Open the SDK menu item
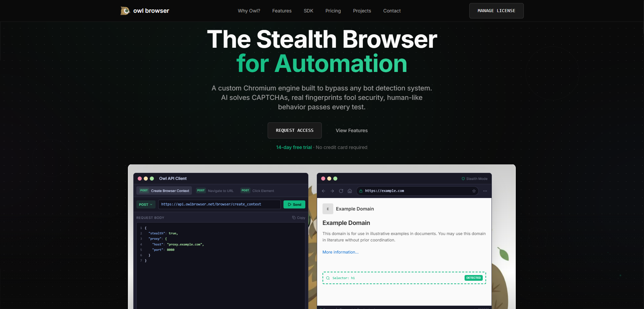The height and width of the screenshot is (309, 644). 308,11
